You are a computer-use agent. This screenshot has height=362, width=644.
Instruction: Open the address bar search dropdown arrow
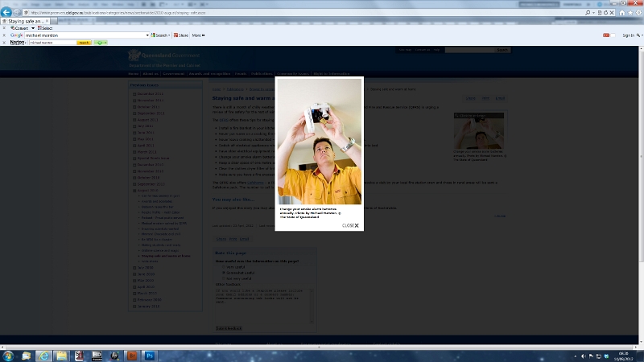593,13
